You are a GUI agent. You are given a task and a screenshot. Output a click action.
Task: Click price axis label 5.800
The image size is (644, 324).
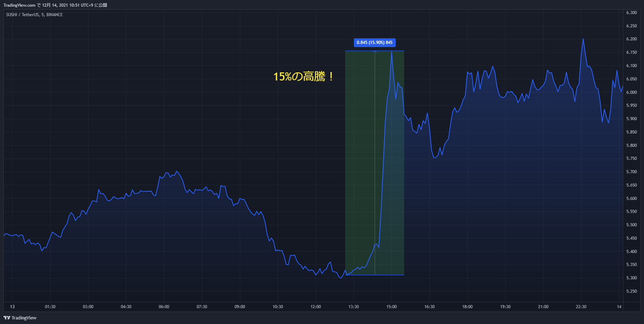(x=631, y=145)
